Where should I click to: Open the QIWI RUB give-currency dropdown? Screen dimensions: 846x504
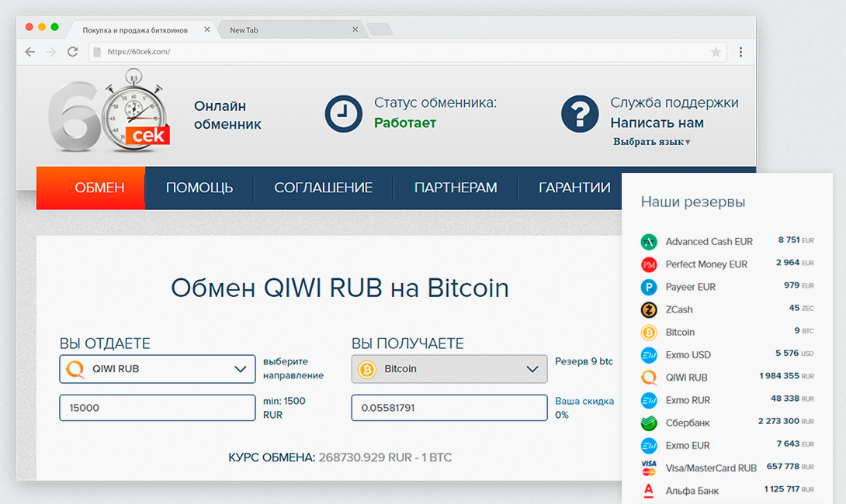pyautogui.click(x=157, y=369)
